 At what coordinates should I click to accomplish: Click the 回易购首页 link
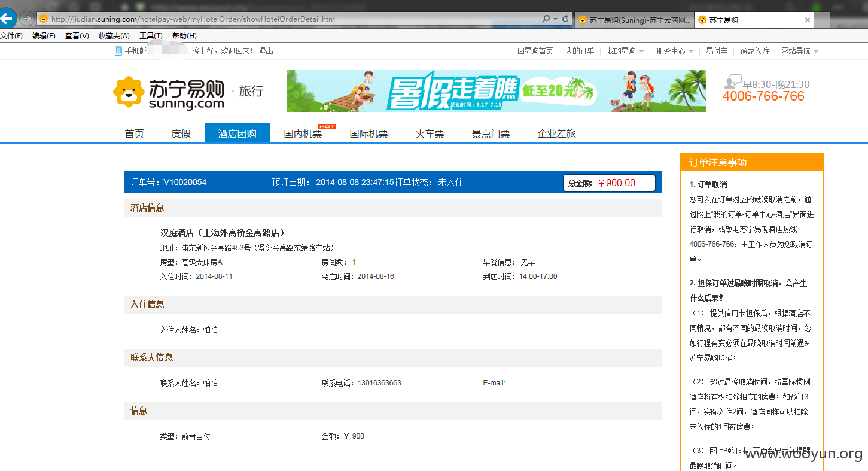click(x=535, y=51)
